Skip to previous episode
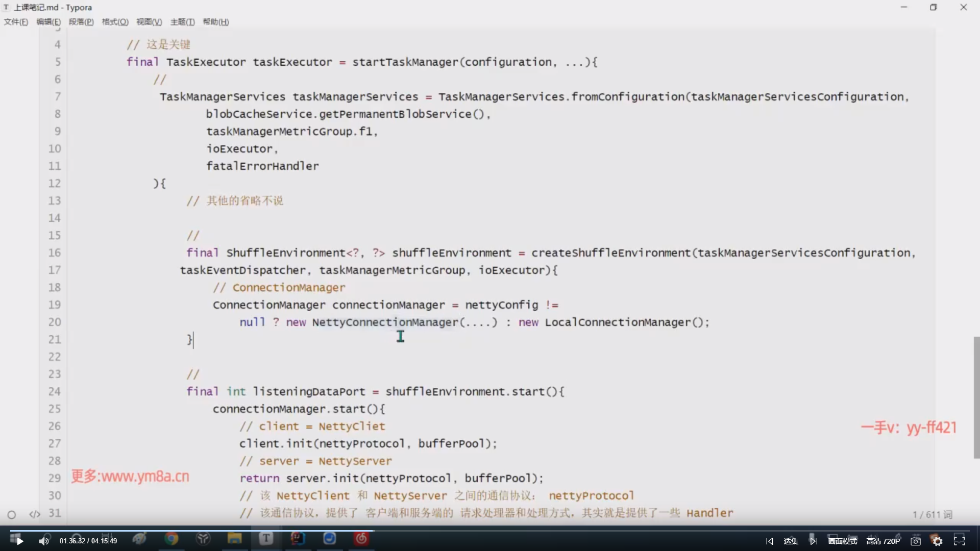This screenshot has width=980, height=551. click(770, 541)
